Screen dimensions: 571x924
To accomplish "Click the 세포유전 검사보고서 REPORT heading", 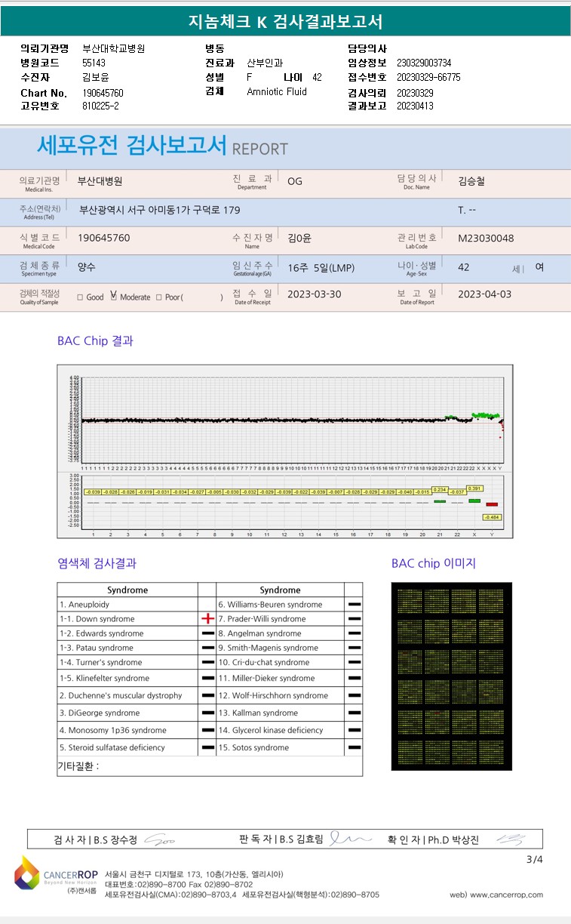I will tap(162, 146).
